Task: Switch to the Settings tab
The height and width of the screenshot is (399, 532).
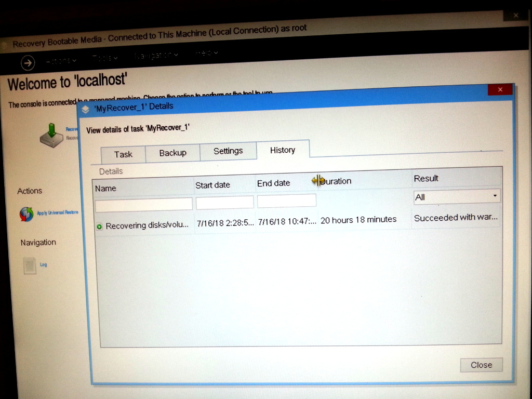Action: pos(228,151)
